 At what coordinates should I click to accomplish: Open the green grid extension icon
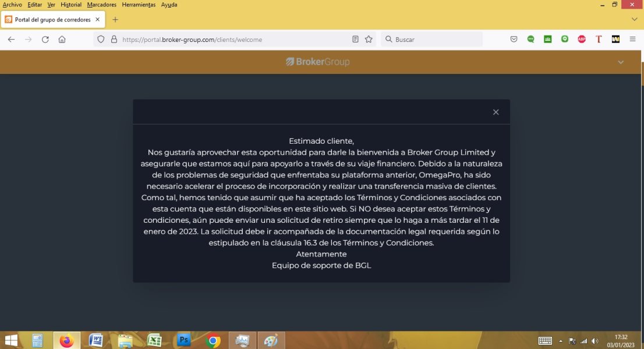[547, 40]
